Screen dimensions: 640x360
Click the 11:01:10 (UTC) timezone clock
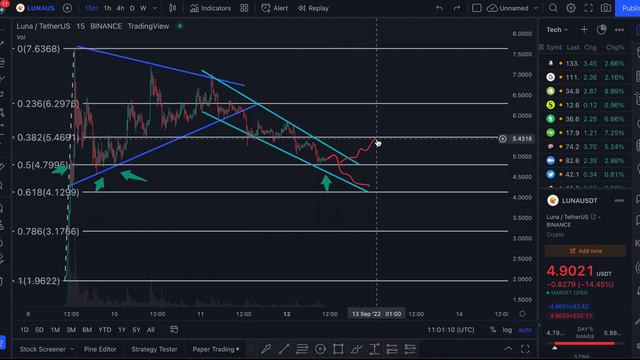click(451, 330)
